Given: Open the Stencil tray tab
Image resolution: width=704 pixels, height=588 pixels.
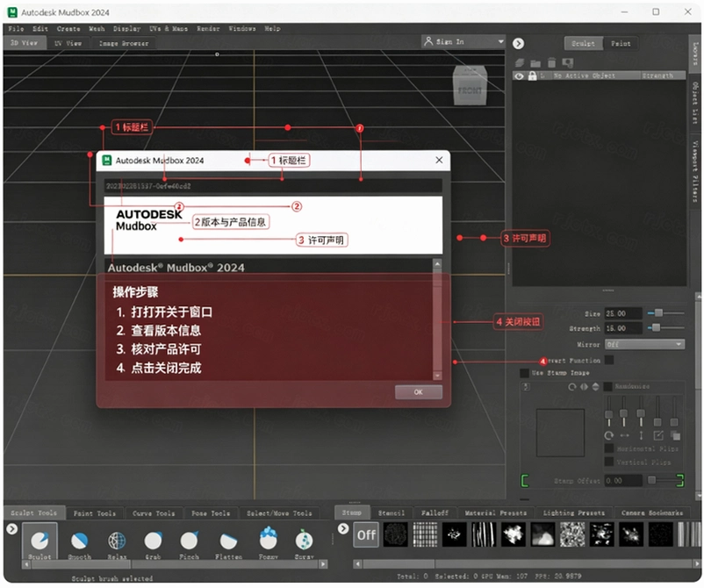Looking at the screenshot, I should [391, 513].
